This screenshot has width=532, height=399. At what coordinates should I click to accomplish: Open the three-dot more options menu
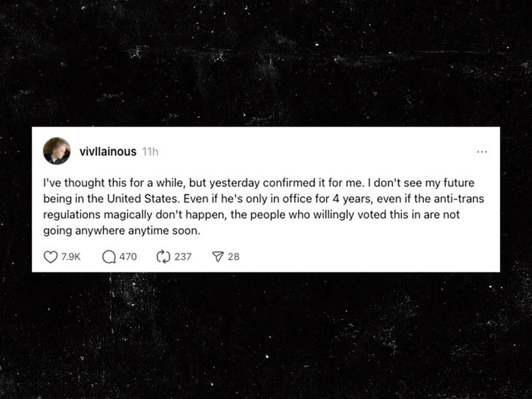point(482,152)
